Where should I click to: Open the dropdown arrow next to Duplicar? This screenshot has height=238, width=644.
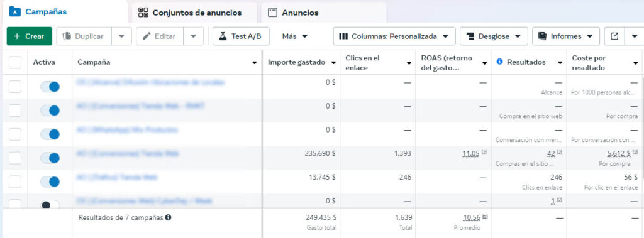121,36
